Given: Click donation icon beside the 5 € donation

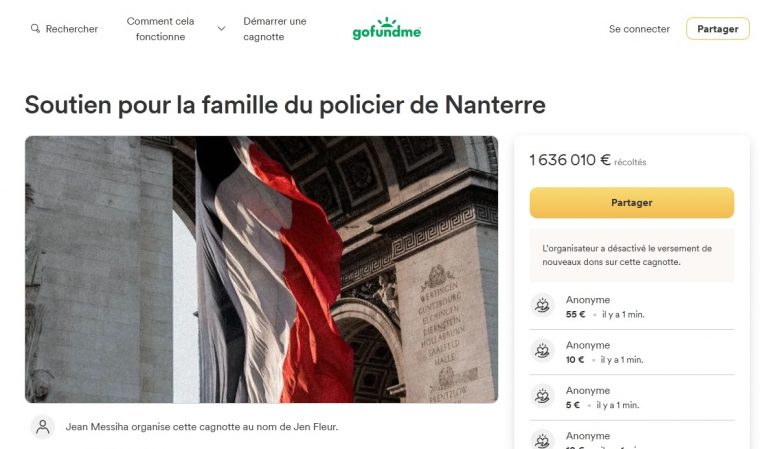Looking at the screenshot, I should click(x=542, y=396).
